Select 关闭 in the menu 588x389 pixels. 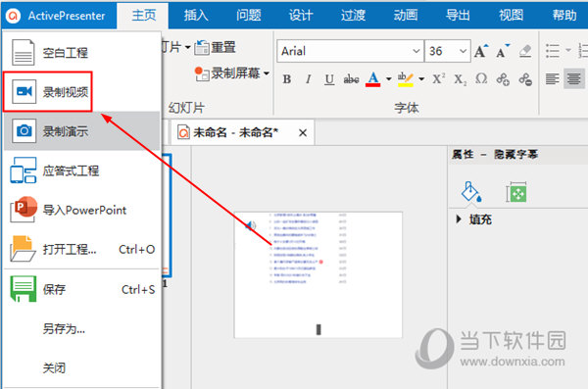pos(81,368)
